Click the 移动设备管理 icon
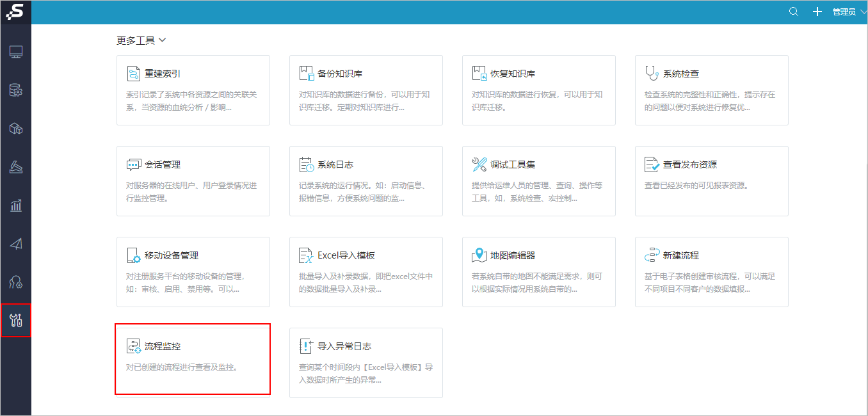 point(133,255)
